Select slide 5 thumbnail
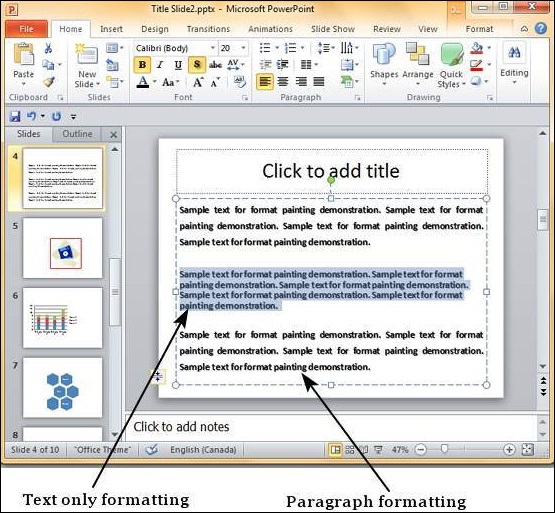This screenshot has width=555, height=513. (63, 248)
